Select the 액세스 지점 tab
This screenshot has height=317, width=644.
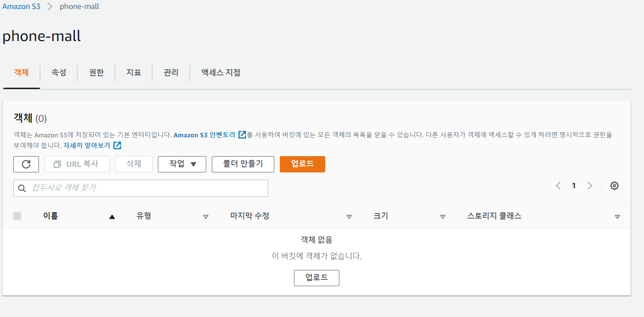click(x=221, y=73)
